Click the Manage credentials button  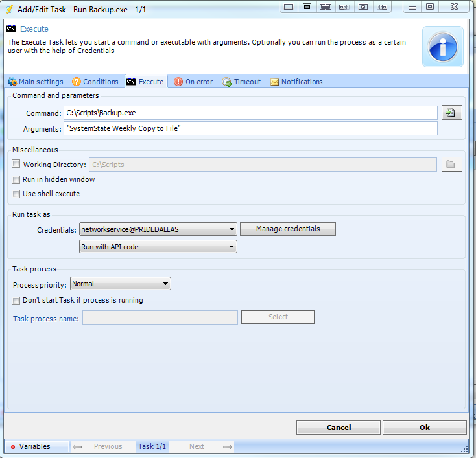pos(288,229)
